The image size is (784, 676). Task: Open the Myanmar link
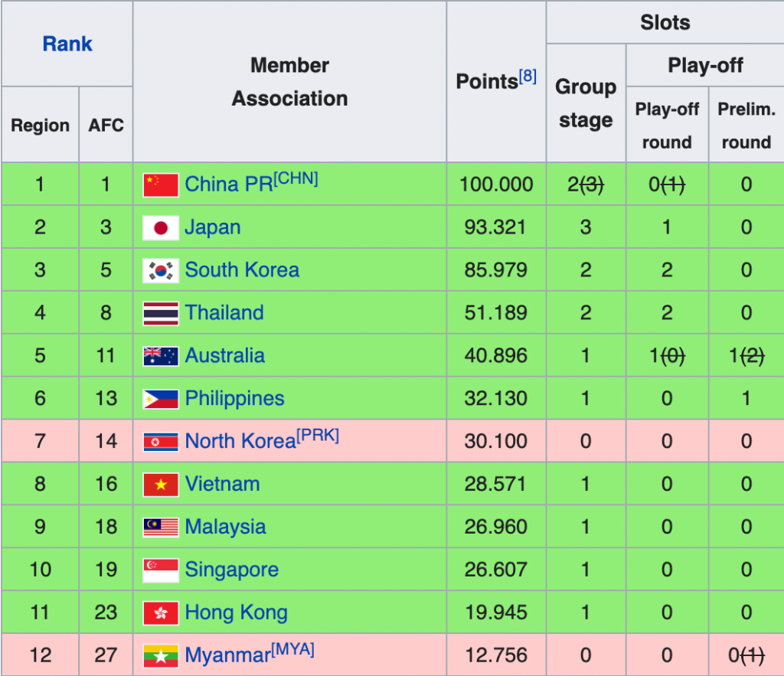pos(227,655)
